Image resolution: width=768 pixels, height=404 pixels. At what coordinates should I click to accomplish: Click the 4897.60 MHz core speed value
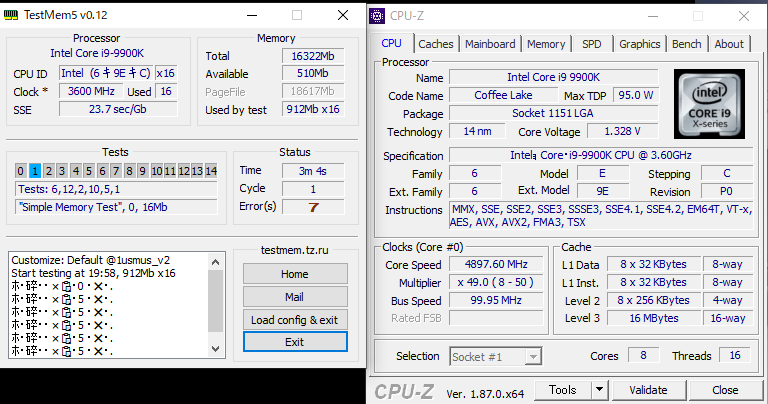coord(496,264)
